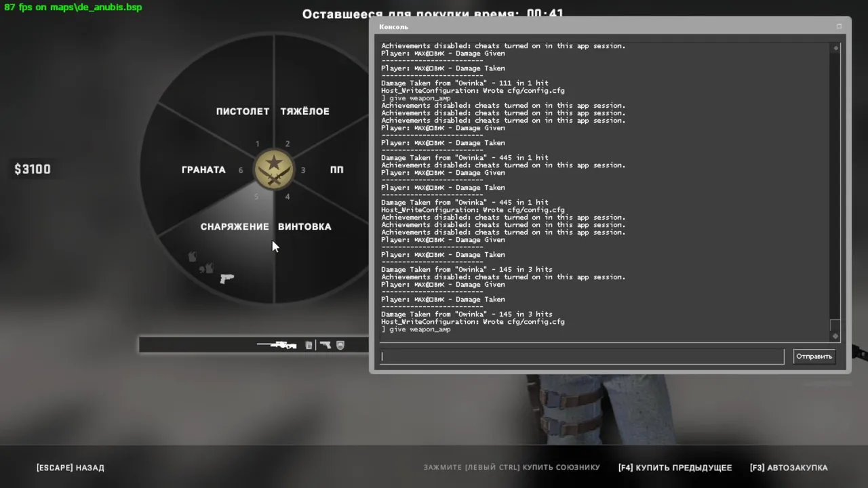Click the $3100 money amount
The image size is (868, 488).
[33, 169]
